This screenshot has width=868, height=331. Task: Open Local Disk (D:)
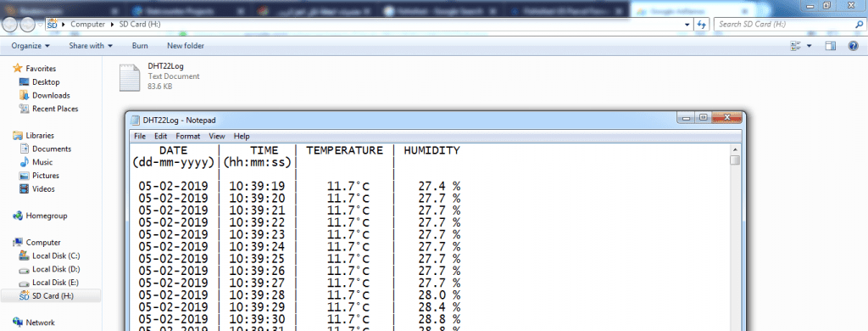(x=56, y=269)
